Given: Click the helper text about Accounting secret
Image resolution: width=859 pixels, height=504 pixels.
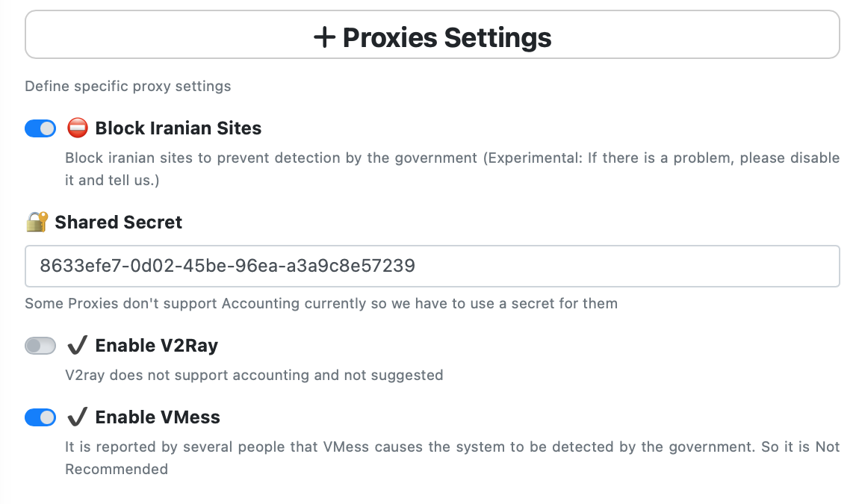Looking at the screenshot, I should (x=321, y=303).
